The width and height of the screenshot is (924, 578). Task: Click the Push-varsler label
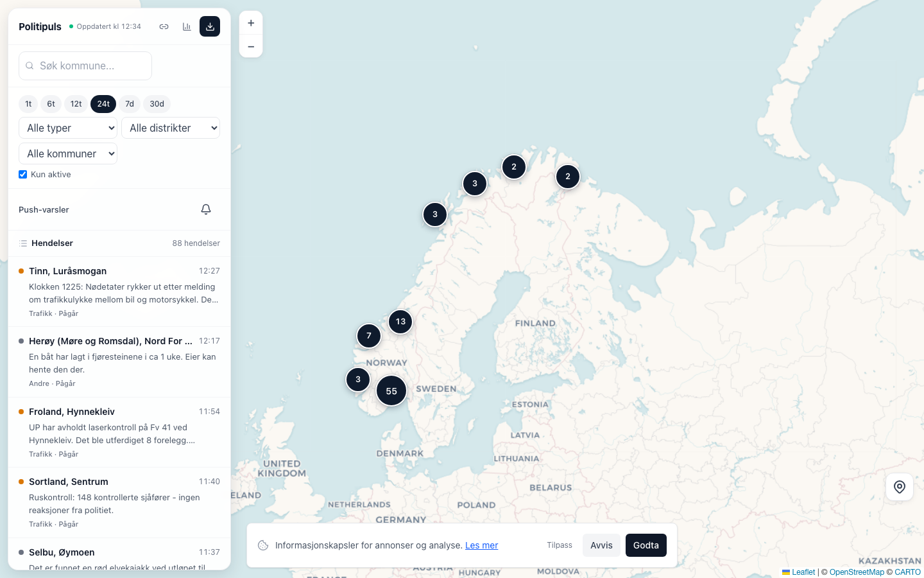44,210
